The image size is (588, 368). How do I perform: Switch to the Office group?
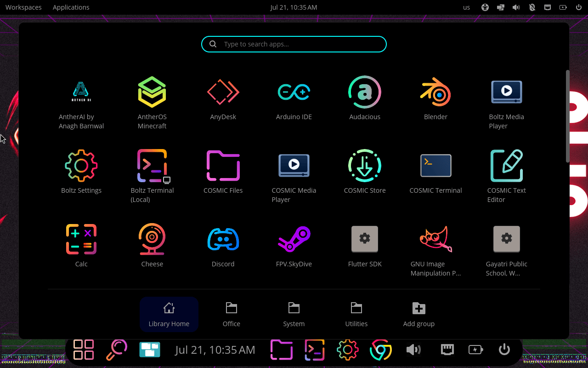pos(232,315)
